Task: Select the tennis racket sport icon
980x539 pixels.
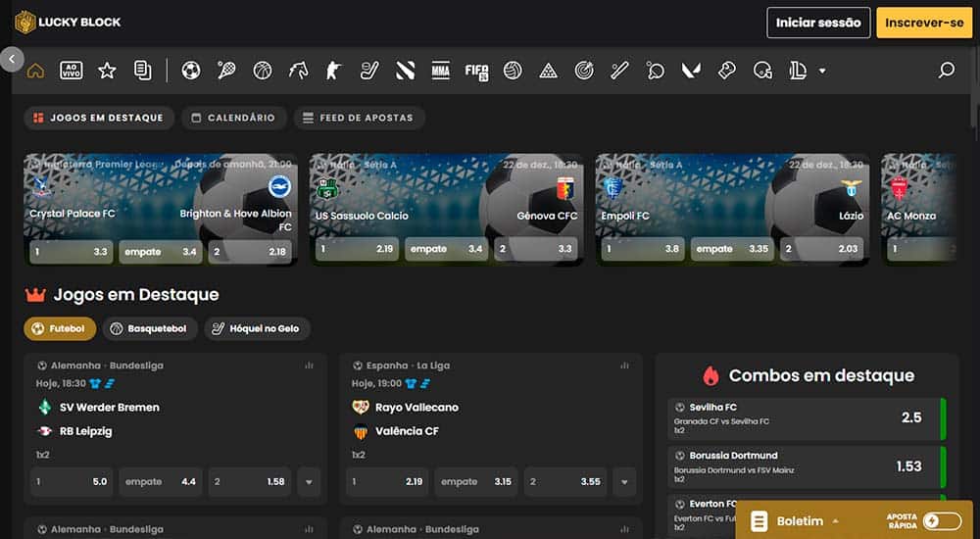Action: (226, 71)
